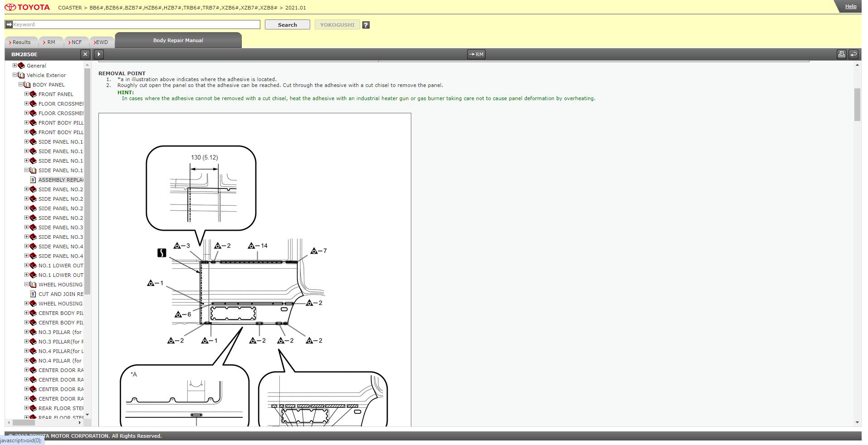Image resolution: width=868 pixels, height=445 pixels.
Task: Click the arrow icon beside Keyword field
Action: pyautogui.click(x=9, y=24)
